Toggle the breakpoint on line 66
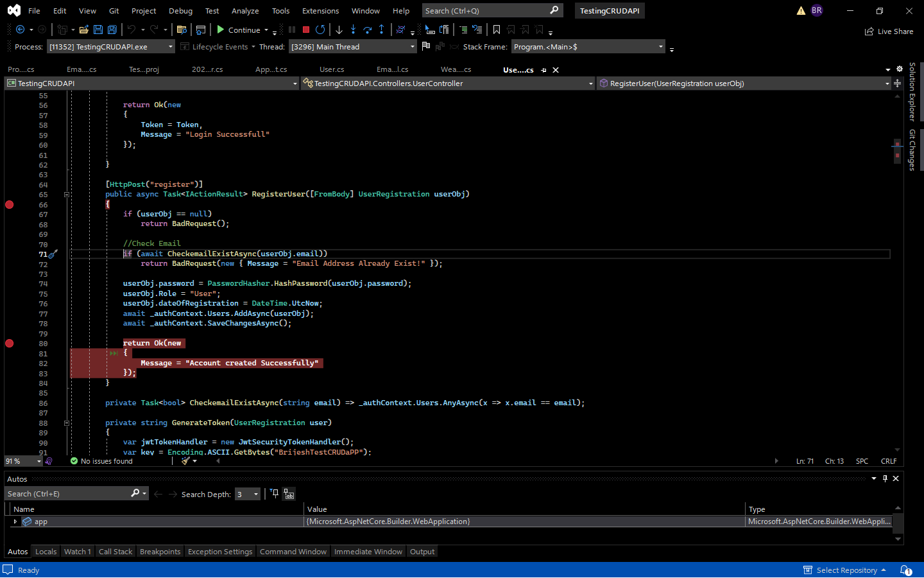This screenshot has height=578, width=924. 9,204
